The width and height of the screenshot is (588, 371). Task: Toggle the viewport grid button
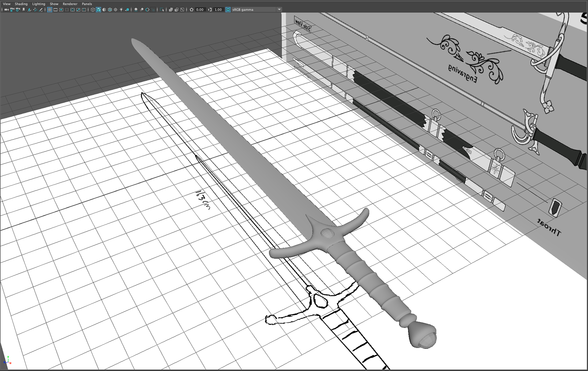pyautogui.click(x=50, y=10)
